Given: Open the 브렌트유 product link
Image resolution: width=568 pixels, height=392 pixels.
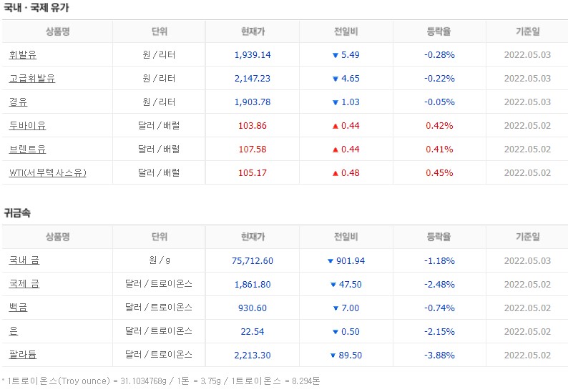Looking at the screenshot, I should [27, 149].
